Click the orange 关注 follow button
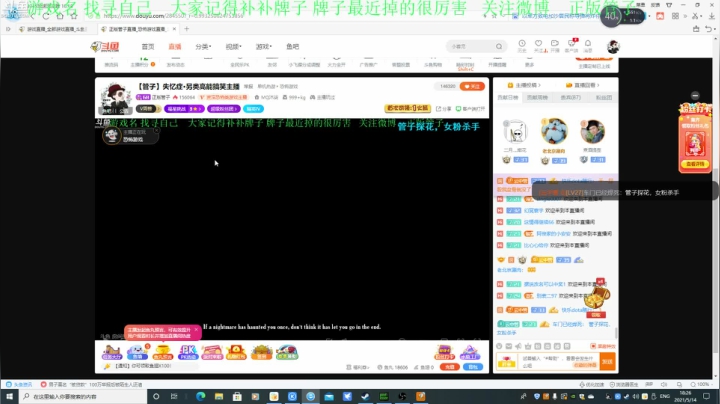The width and height of the screenshot is (720, 404). pos(472,86)
